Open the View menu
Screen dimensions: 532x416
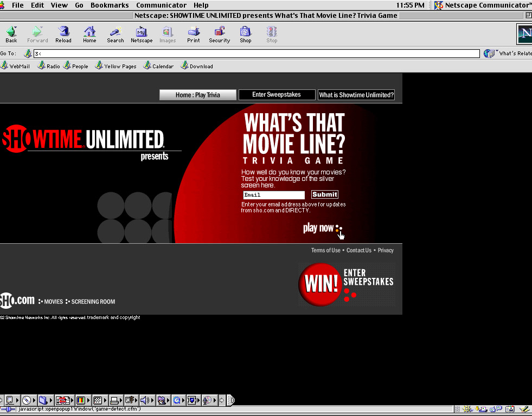(x=59, y=5)
